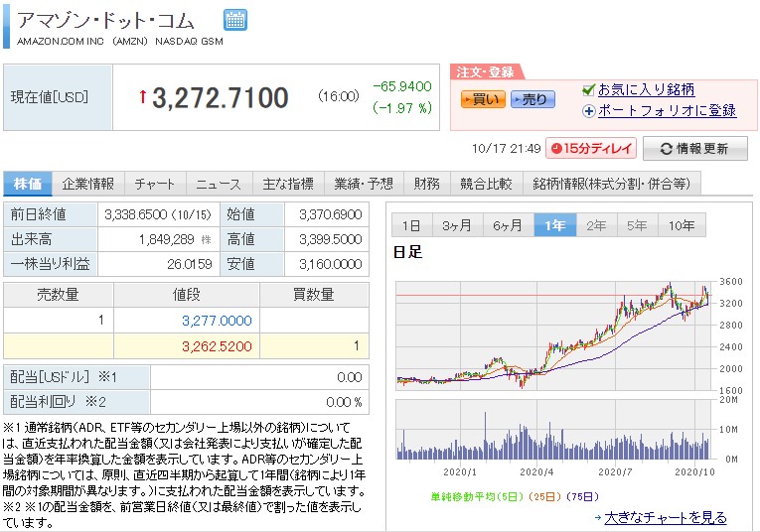Screen dimensions: 760x532
Task: Click the 買数量 column header
Action: click(314, 295)
